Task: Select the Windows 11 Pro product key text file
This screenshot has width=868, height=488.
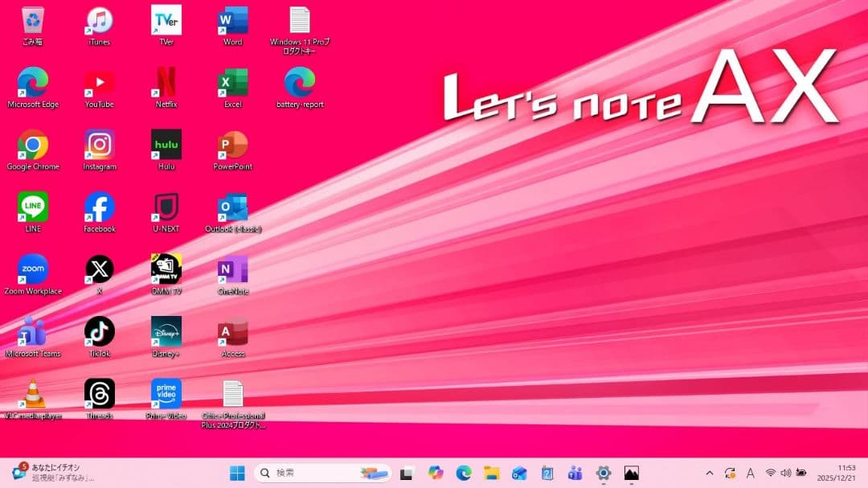Action: [300, 21]
